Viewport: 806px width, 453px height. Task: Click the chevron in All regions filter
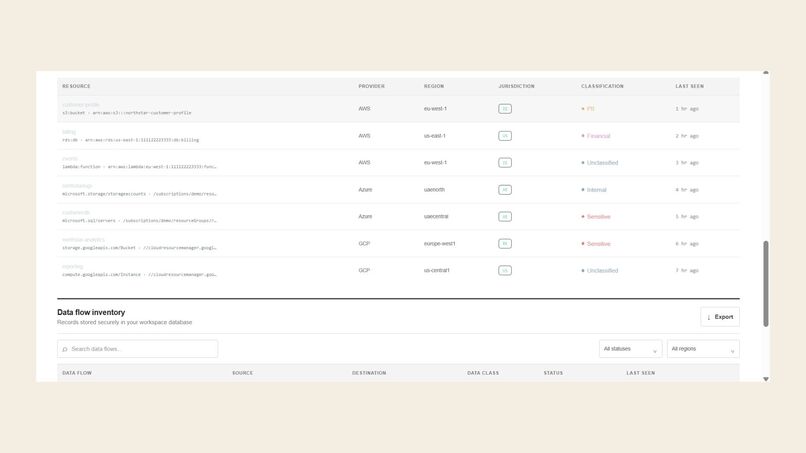click(732, 351)
